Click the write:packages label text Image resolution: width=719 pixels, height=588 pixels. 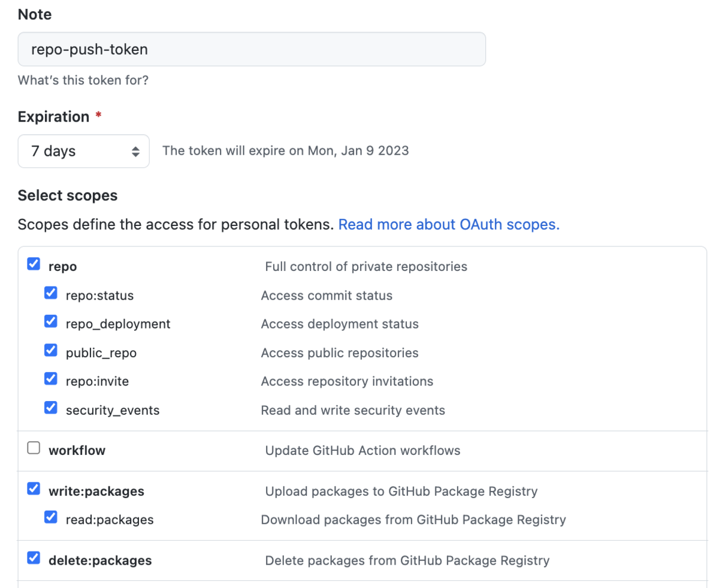96,491
